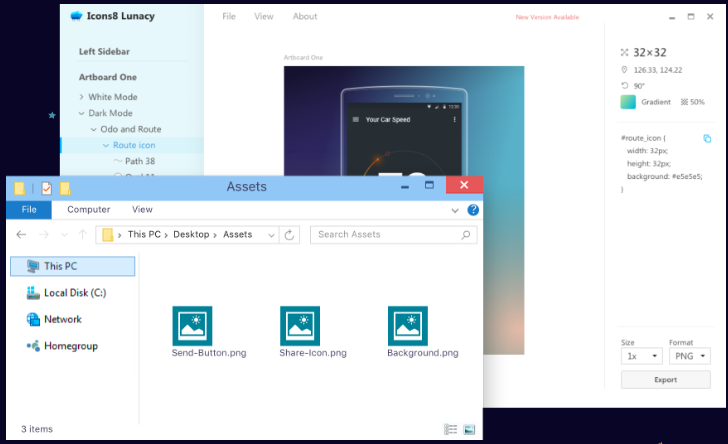Go up one folder level in the Assets explorer
Viewport: 728px width, 444px height.
point(83,235)
